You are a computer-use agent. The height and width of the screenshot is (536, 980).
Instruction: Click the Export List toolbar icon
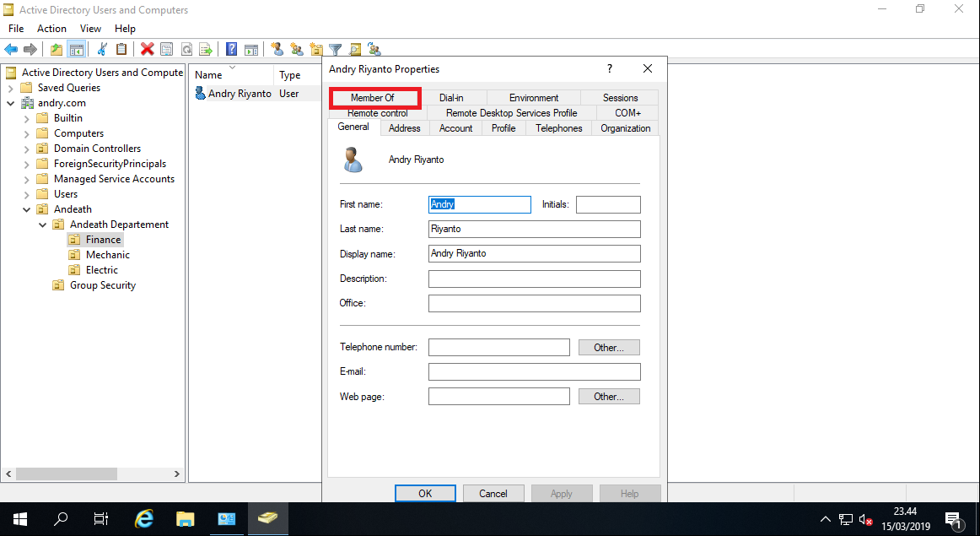[x=206, y=49]
